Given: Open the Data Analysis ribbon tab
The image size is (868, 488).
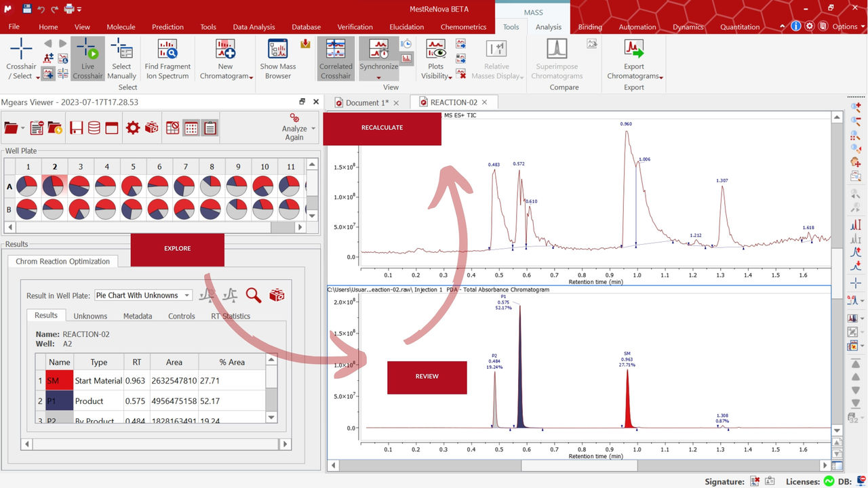Looking at the screenshot, I should point(254,27).
